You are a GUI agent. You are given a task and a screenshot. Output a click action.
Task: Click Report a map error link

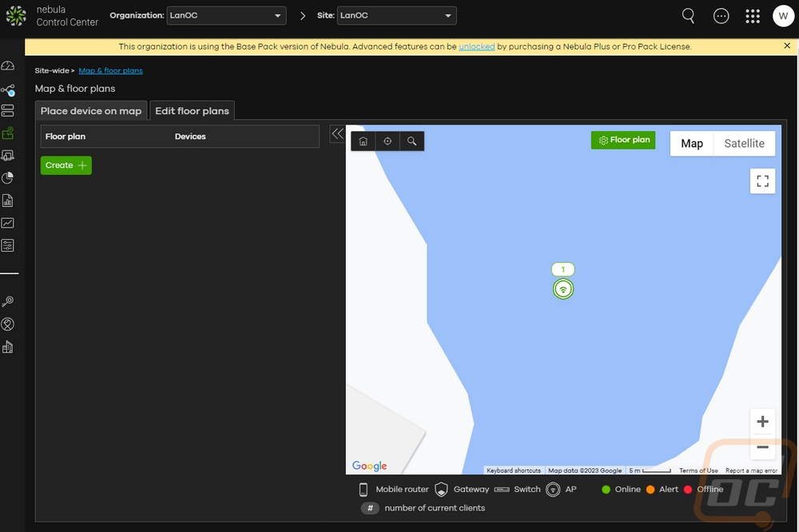(x=752, y=470)
